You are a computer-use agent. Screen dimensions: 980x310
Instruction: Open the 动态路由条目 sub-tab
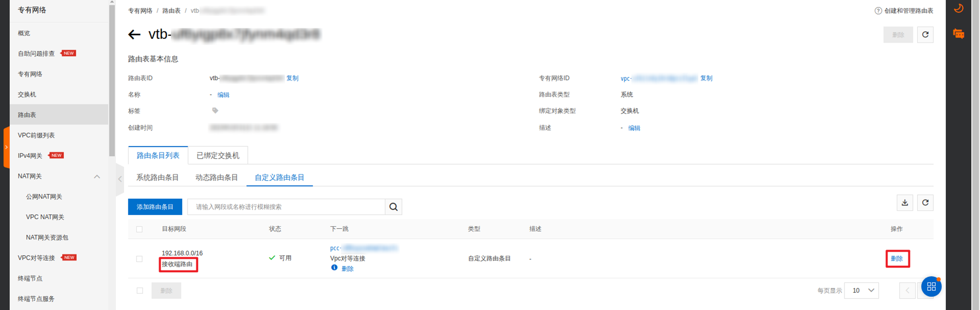[217, 177]
